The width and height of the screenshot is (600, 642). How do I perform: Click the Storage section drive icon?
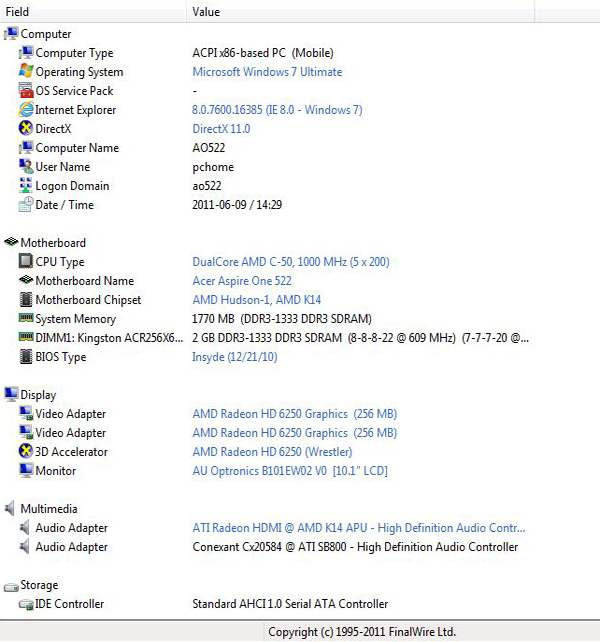tap(11, 587)
